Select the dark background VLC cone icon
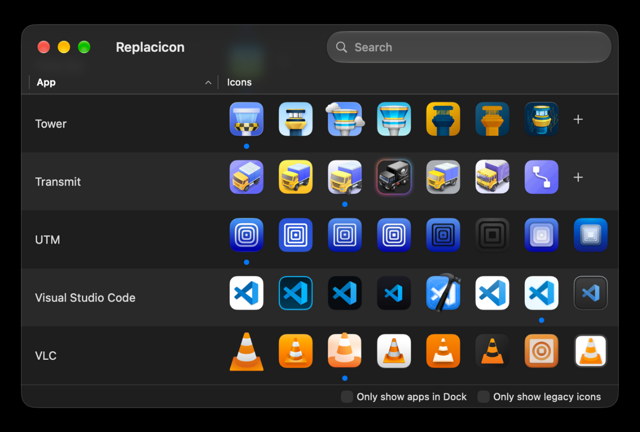 [x=492, y=351]
